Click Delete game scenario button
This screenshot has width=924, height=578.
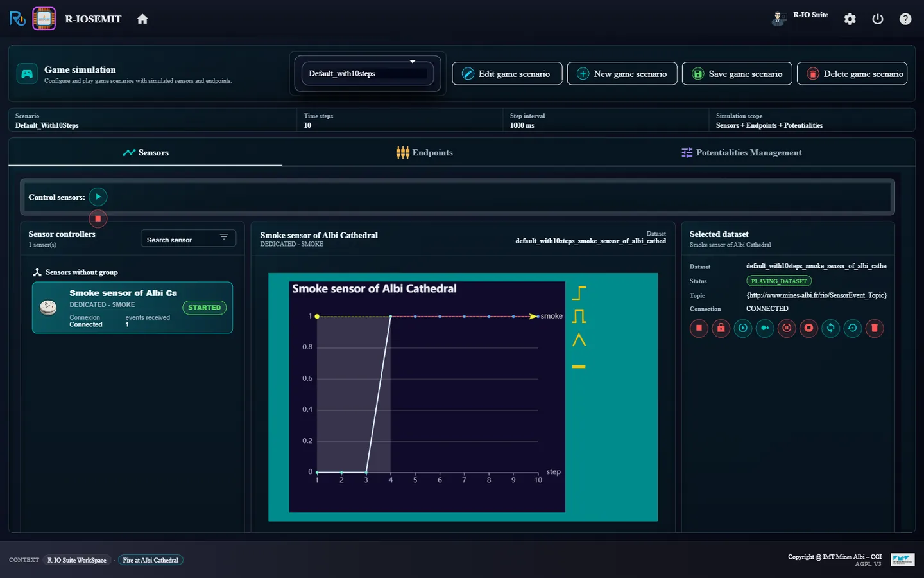[x=852, y=74]
